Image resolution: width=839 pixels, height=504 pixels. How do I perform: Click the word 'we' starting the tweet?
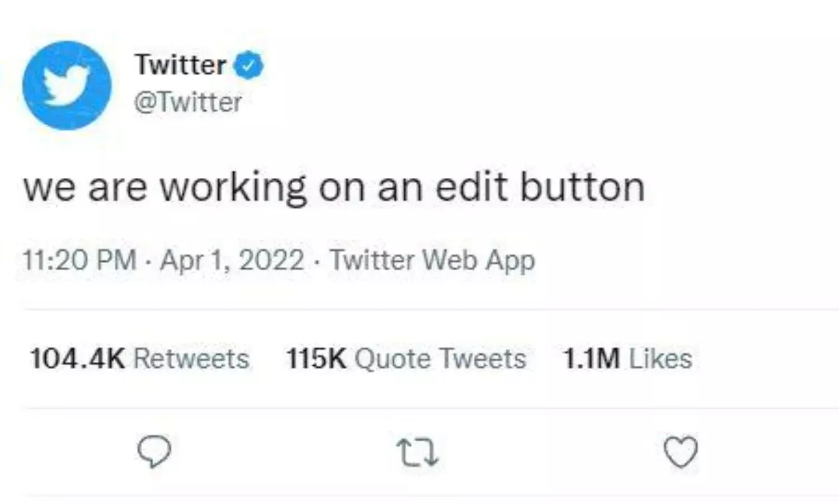49,189
